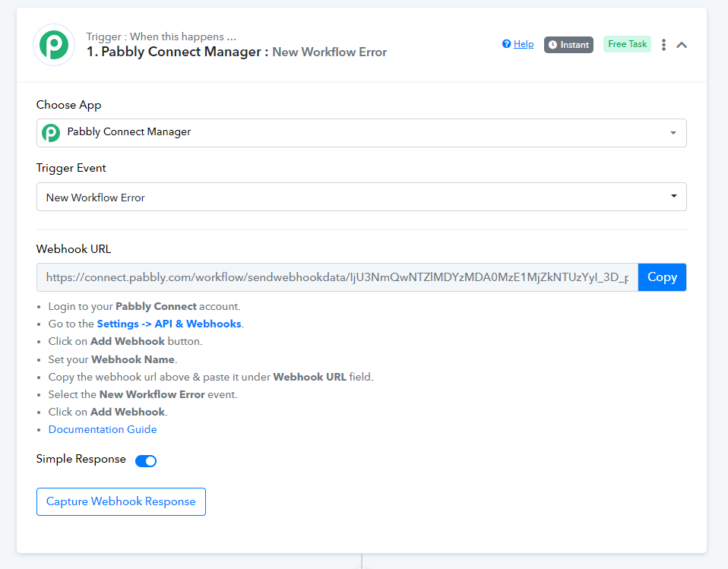This screenshot has width=728, height=569.
Task: Disable the Simple Response toggle
Action: click(146, 460)
